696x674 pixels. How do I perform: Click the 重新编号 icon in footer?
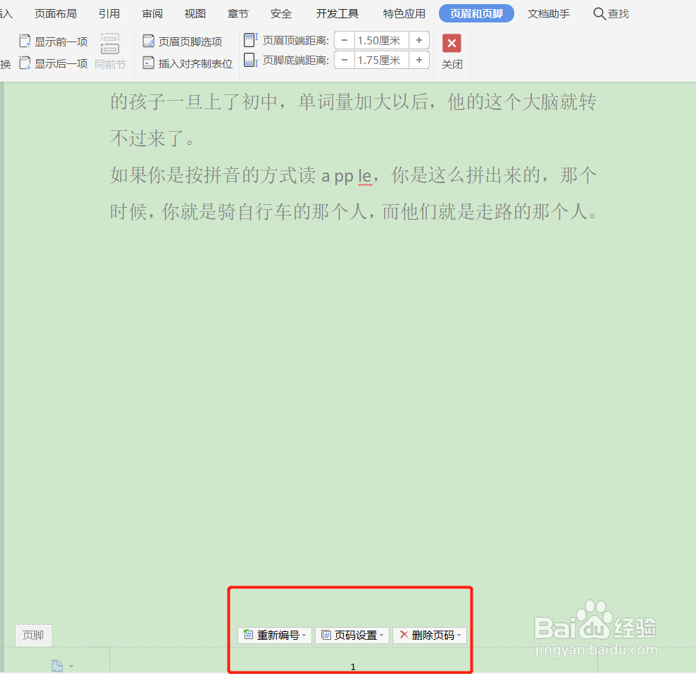pos(249,635)
